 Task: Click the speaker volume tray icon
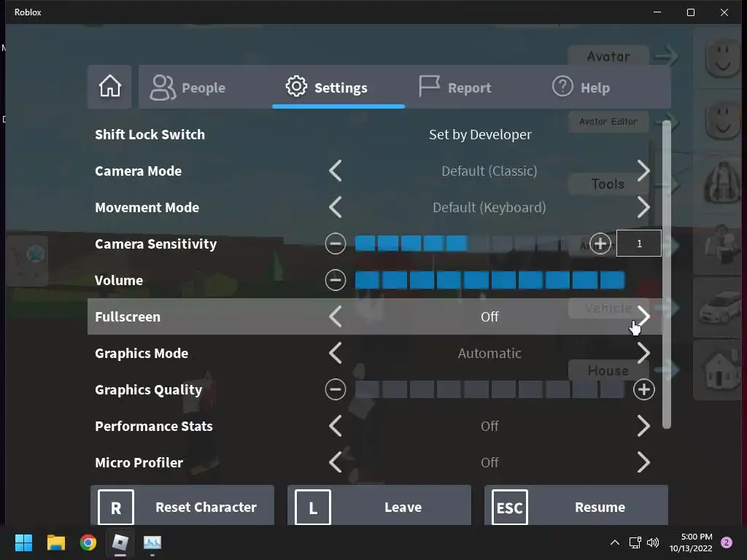click(653, 542)
